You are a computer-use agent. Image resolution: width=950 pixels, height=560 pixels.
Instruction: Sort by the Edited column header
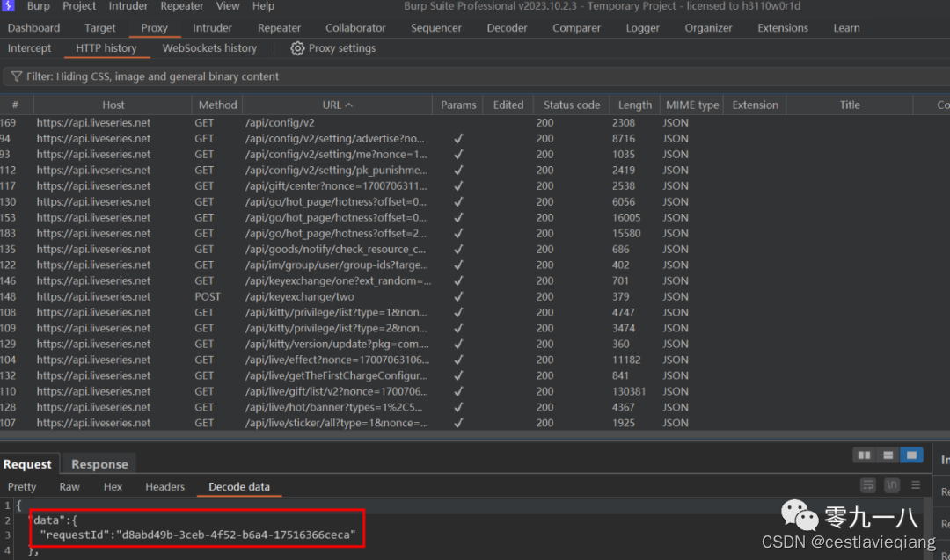pyautogui.click(x=508, y=105)
